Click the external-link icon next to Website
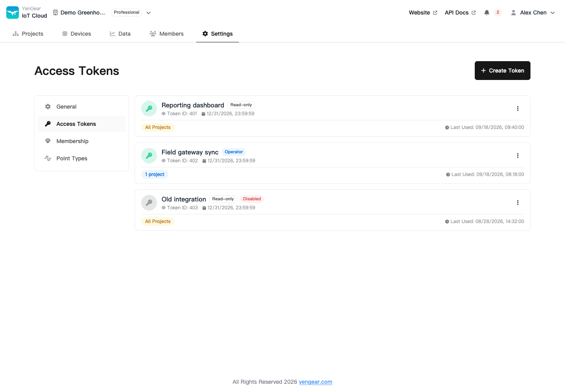 tap(435, 13)
